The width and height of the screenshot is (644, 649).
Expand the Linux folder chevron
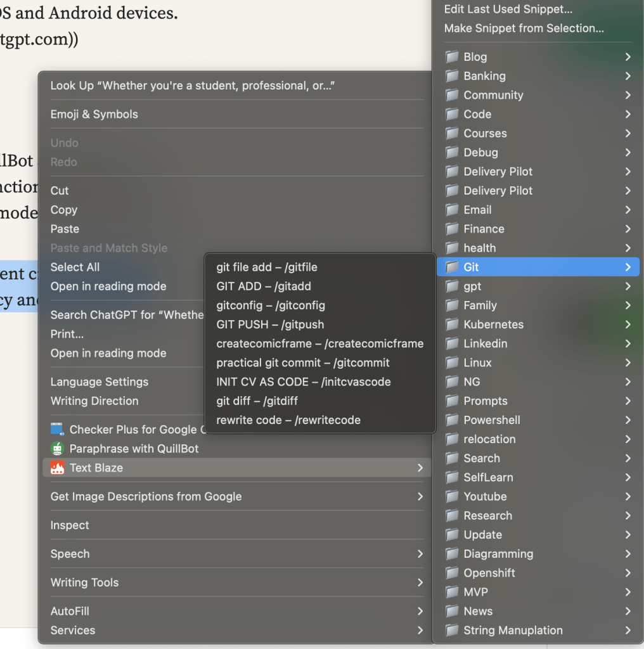pos(628,363)
